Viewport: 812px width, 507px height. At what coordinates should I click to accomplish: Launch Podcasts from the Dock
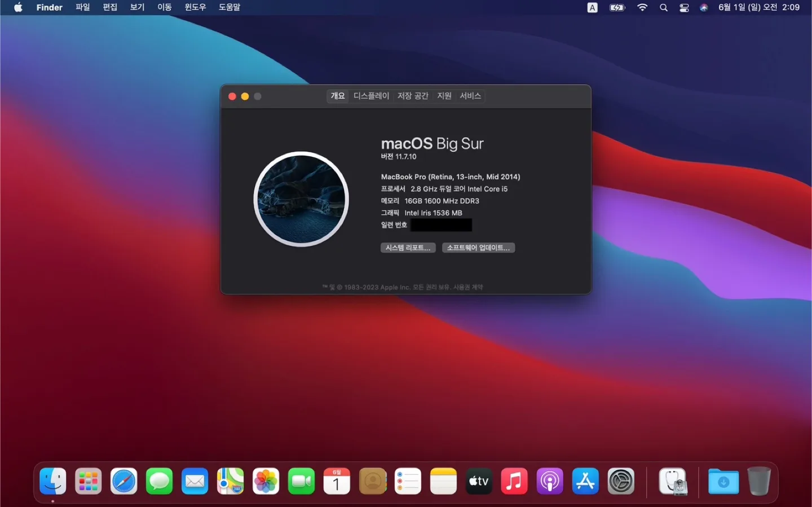(x=550, y=481)
